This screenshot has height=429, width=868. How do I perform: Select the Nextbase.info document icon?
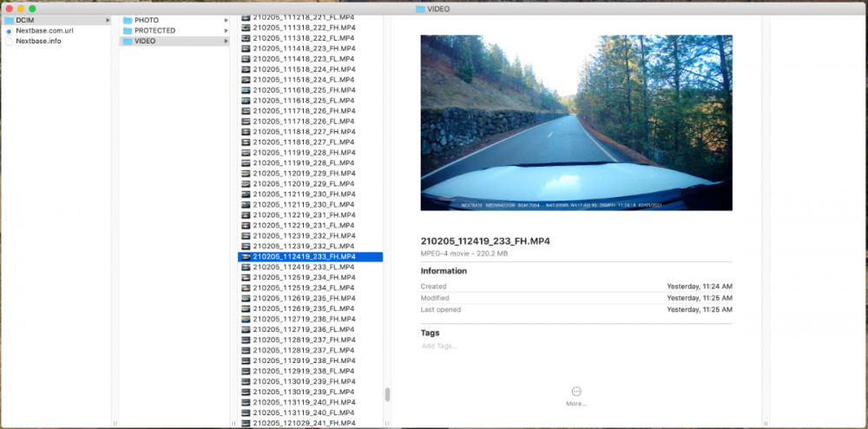pos(10,41)
